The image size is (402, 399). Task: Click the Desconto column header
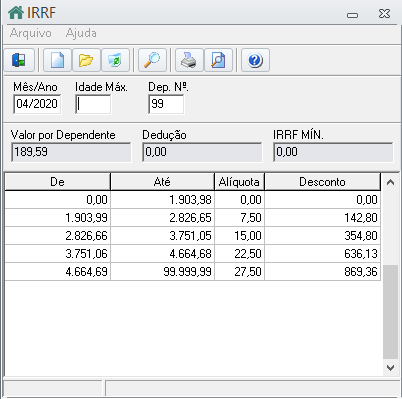(322, 182)
